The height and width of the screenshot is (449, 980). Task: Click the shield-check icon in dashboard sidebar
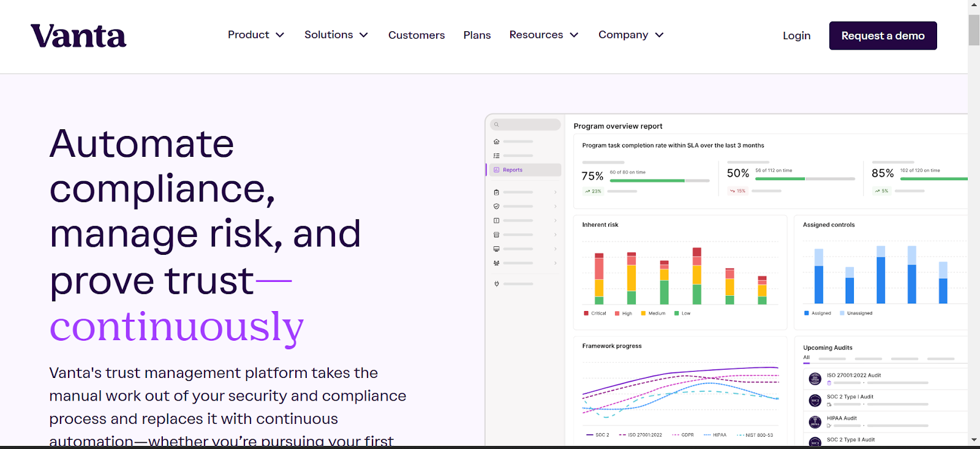pos(496,206)
